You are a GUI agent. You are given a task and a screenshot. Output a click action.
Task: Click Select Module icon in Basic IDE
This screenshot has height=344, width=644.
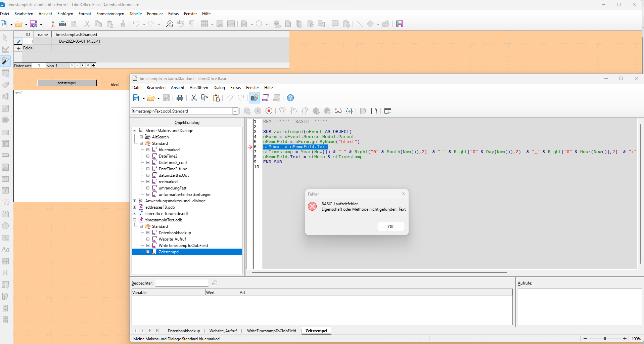(277, 98)
